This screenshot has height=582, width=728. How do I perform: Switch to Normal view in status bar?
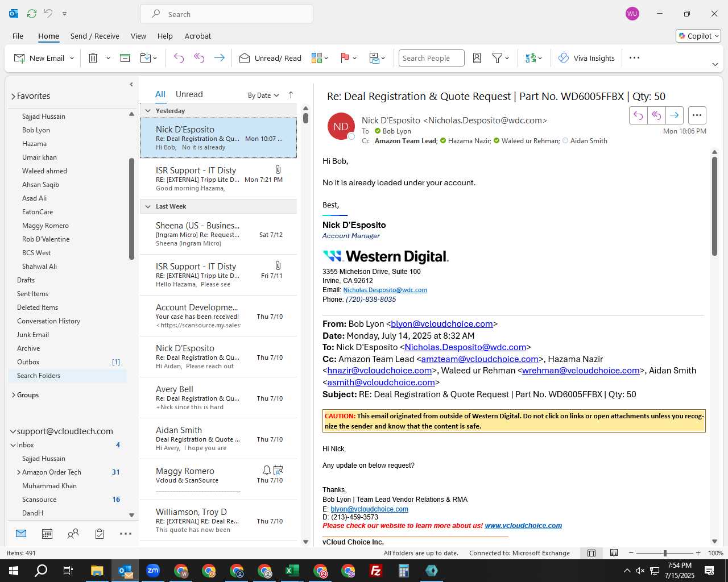[x=591, y=553]
